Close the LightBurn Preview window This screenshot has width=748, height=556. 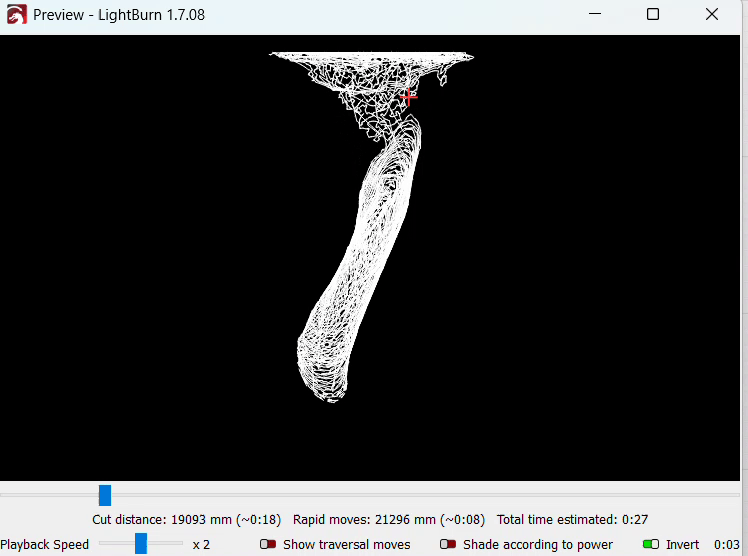point(711,15)
